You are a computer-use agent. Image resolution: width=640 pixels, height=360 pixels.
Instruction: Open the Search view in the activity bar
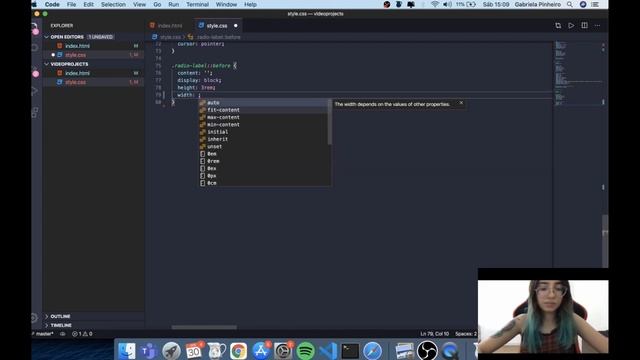35,47
